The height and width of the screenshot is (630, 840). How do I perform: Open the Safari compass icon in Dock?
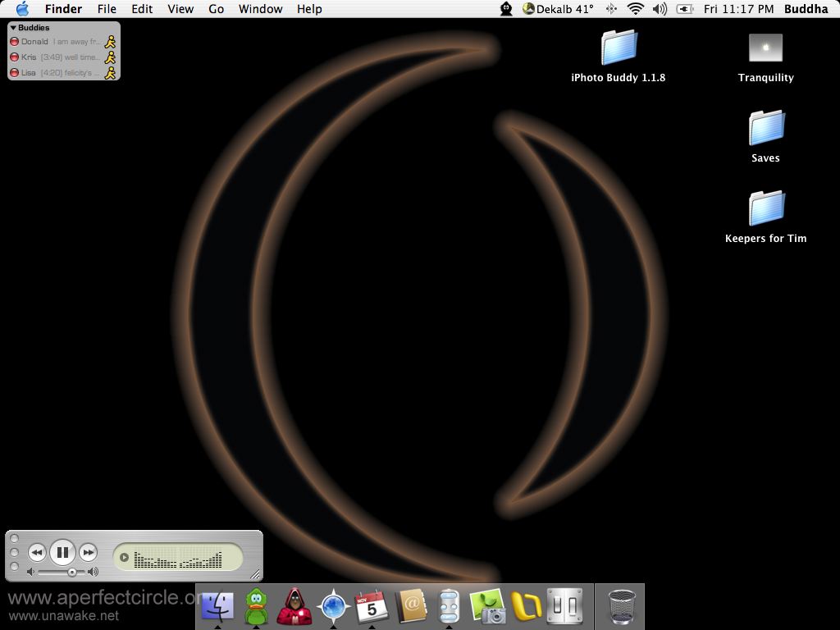click(333, 606)
